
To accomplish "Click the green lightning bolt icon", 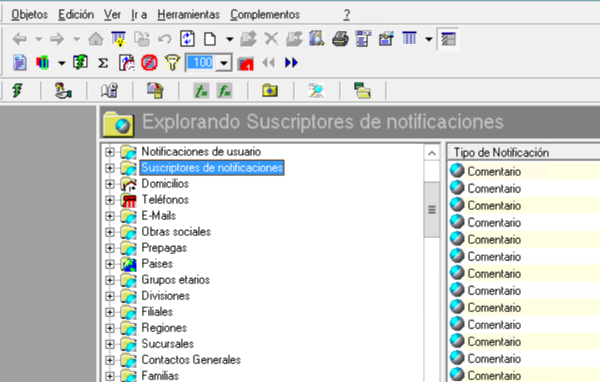I will pos(17,91).
